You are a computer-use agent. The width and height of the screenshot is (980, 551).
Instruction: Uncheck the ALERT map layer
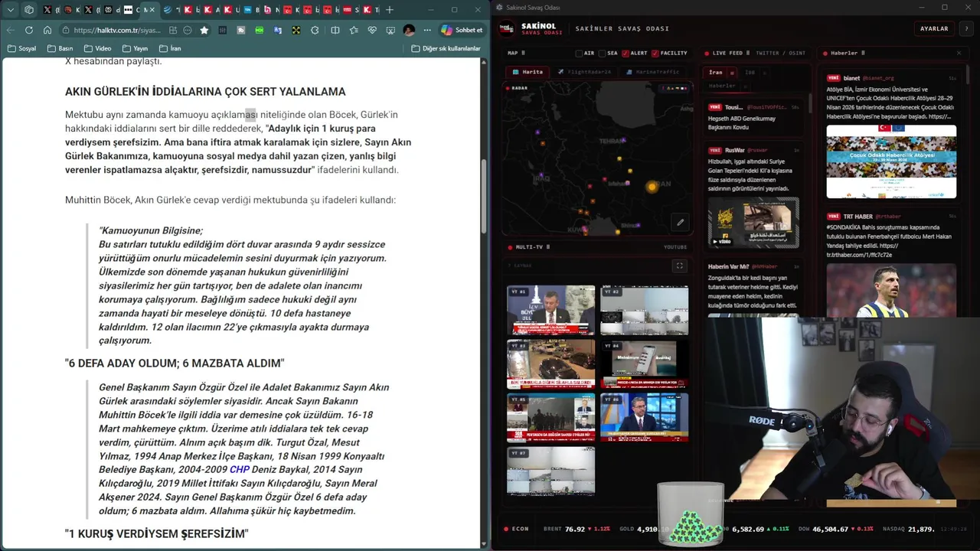(626, 54)
